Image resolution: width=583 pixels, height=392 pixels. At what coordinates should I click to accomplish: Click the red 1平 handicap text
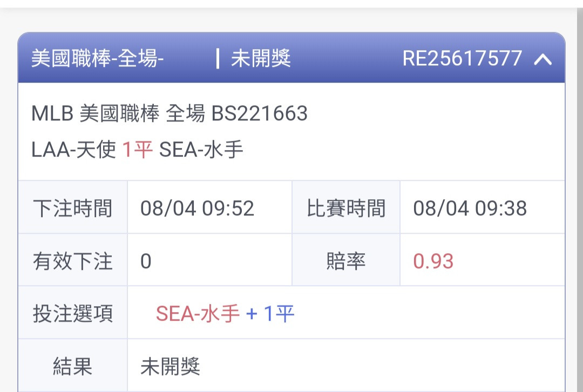pos(138,150)
